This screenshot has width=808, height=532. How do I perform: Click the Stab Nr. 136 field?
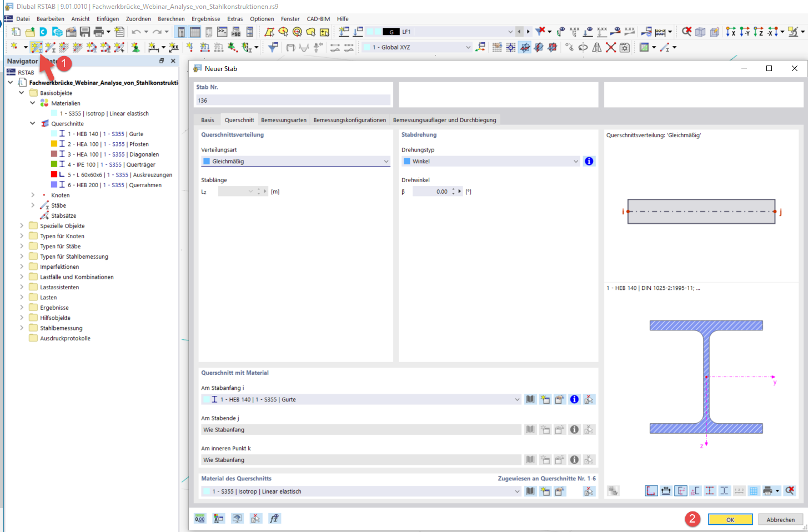click(293, 101)
